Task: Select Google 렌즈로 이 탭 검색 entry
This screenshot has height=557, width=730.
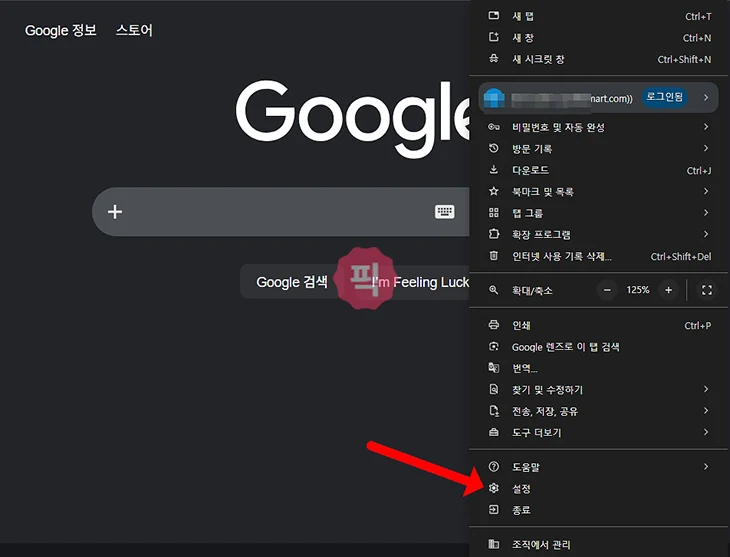Action: click(599, 346)
